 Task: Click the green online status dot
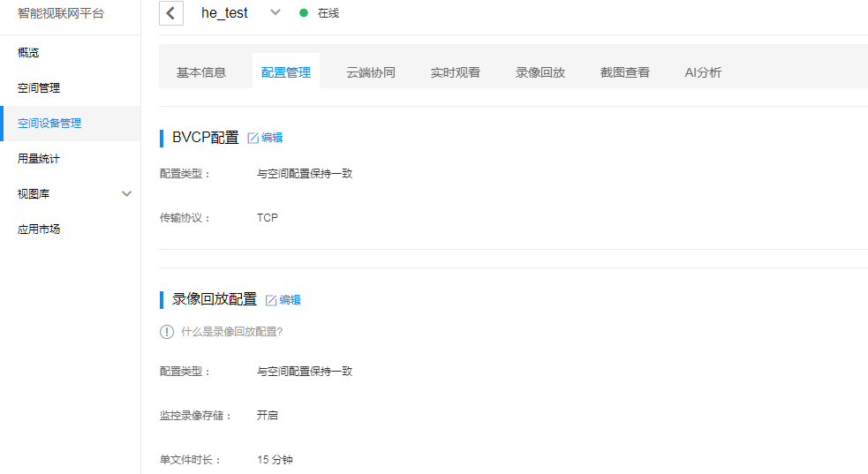(x=304, y=12)
